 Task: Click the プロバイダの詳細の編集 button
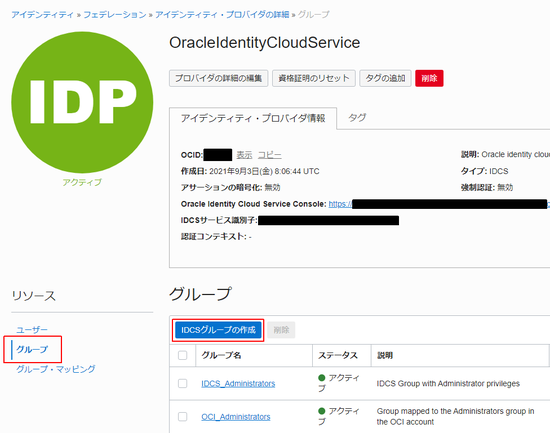pyautogui.click(x=219, y=78)
